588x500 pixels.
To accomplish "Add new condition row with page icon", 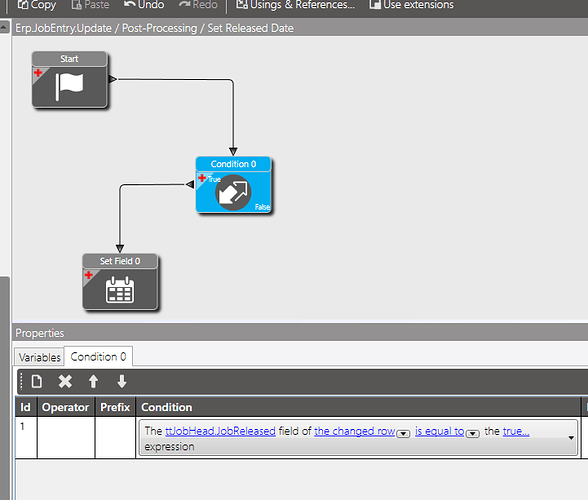I will click(x=37, y=381).
